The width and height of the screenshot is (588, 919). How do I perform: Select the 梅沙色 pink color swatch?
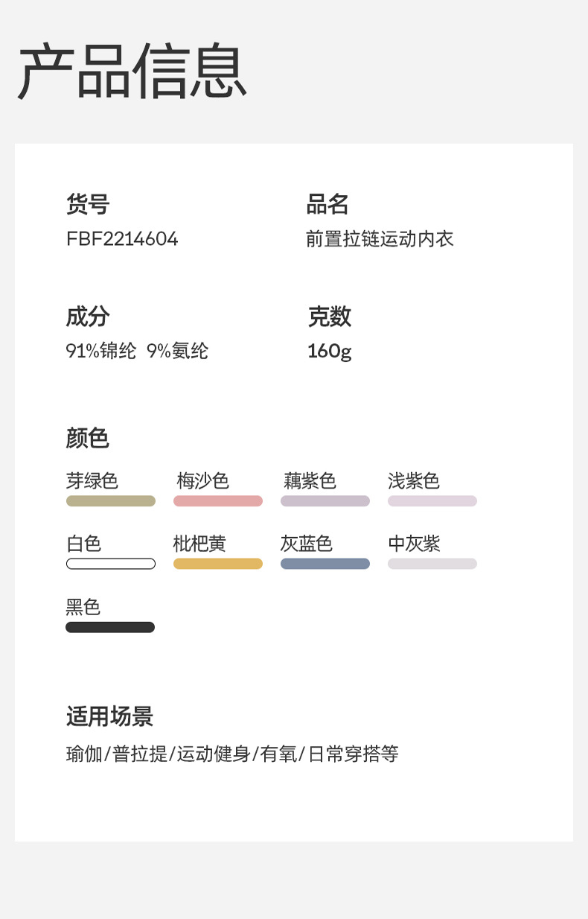[x=218, y=501]
